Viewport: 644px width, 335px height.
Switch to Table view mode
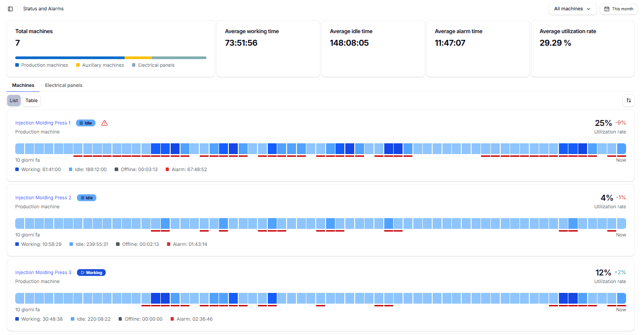click(x=31, y=100)
